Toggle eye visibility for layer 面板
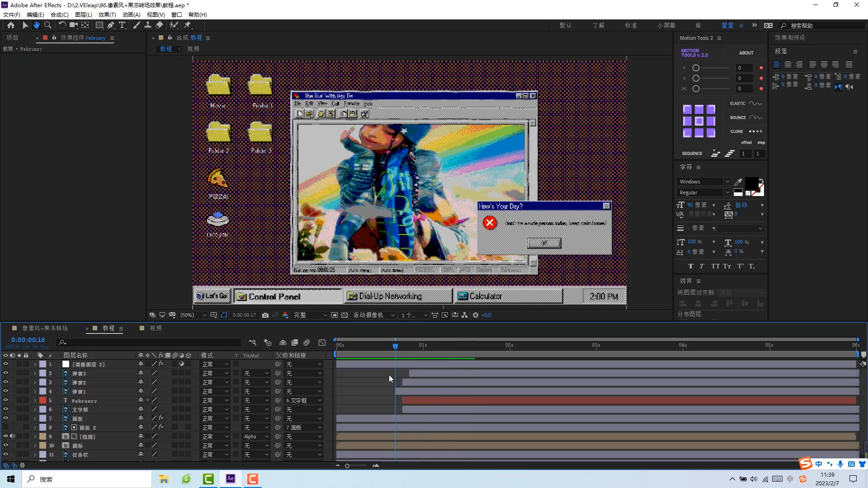868x488 pixels. (x=5, y=418)
